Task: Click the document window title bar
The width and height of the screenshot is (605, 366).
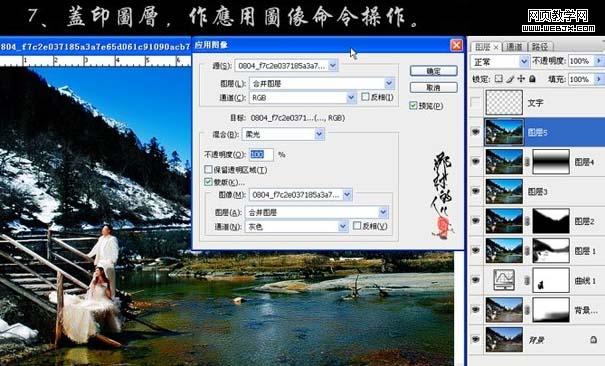Action: (x=95, y=47)
